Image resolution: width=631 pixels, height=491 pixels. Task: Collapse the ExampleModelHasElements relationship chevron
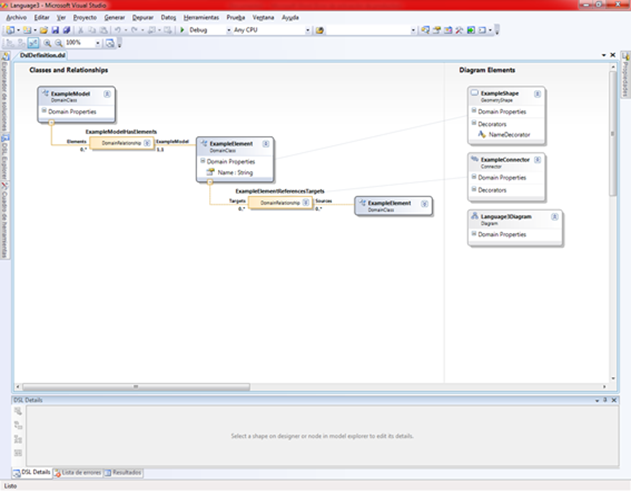[x=147, y=143]
